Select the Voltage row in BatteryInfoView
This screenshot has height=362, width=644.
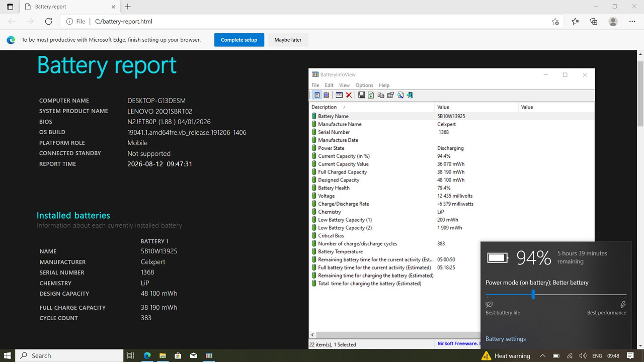coord(452,196)
